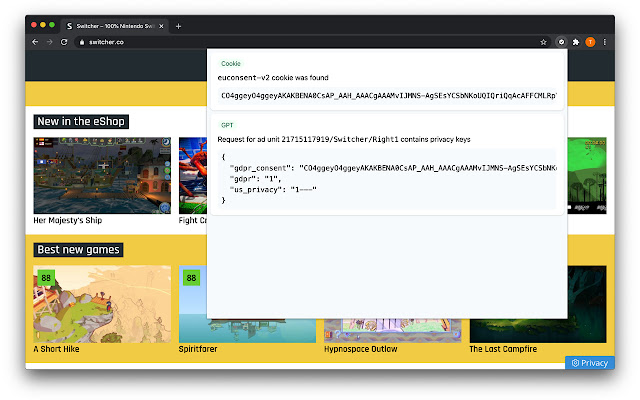Click the Hypnospace Outlaw title
Image resolution: width=640 pixels, height=400 pixels.
coord(361,349)
